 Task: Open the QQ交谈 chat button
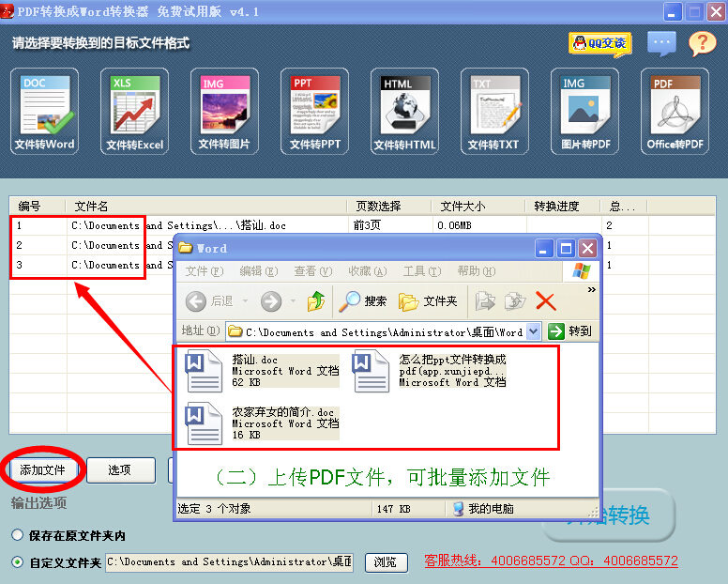click(x=600, y=44)
